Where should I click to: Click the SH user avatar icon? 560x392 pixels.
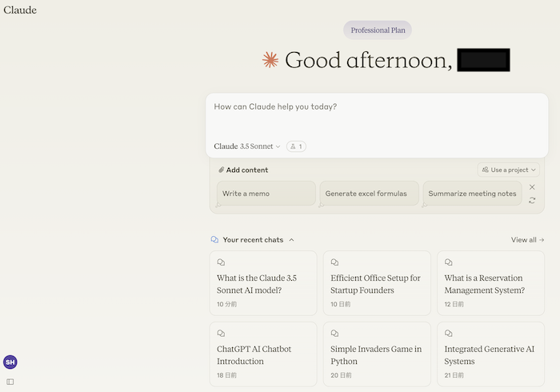10,362
